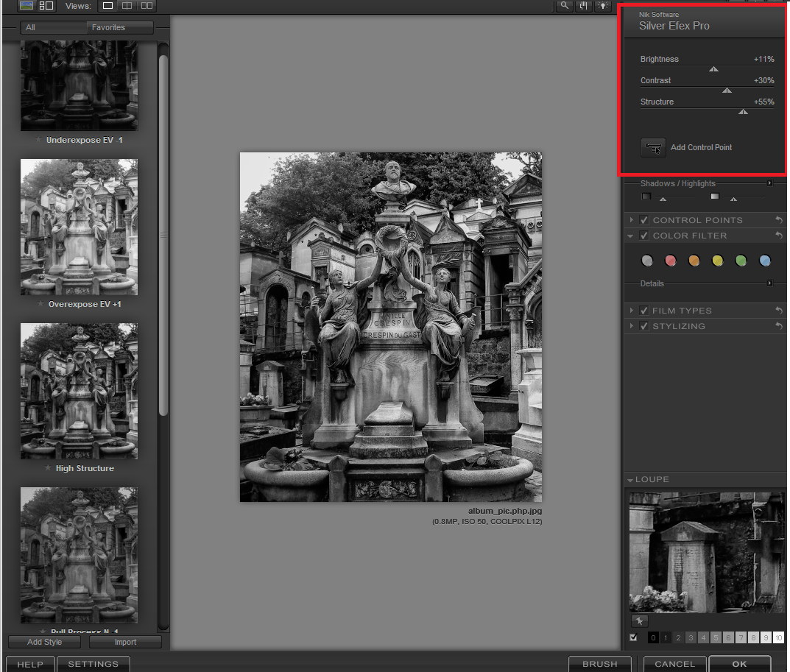Toggle the sidebar panels layout icon
Image resolution: width=790 pixels, height=672 pixels.
click(x=46, y=6)
